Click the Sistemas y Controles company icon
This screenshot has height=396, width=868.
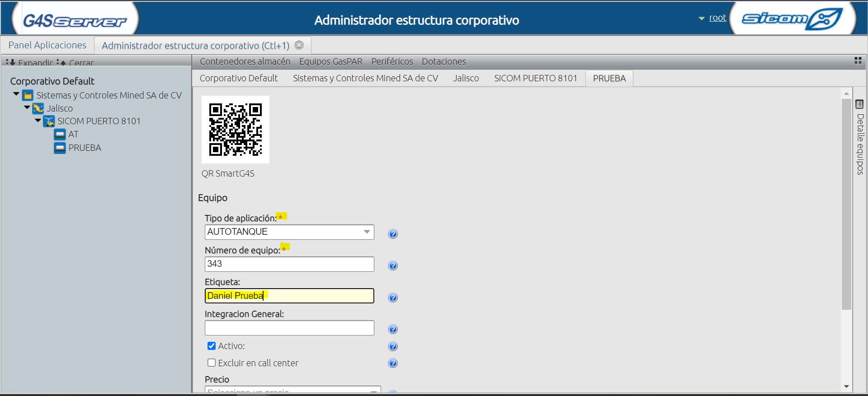point(28,95)
